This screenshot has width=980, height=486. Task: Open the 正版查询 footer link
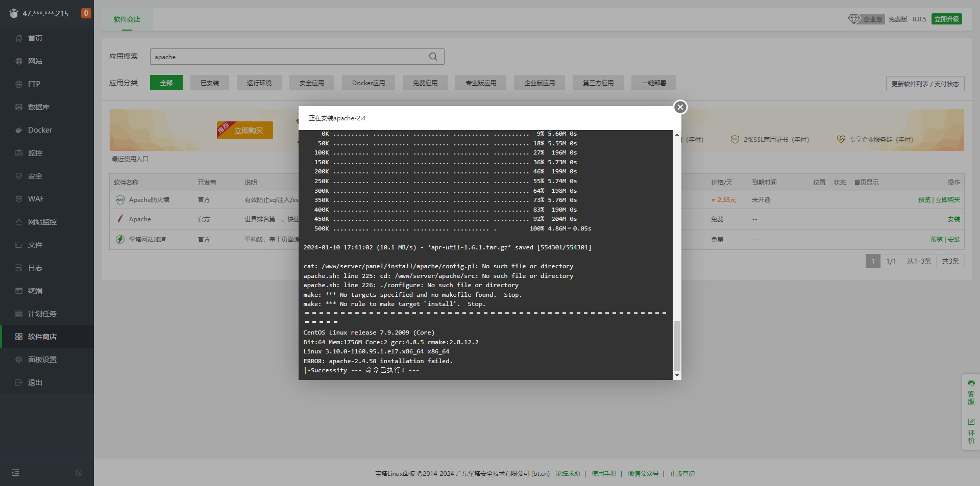point(682,474)
